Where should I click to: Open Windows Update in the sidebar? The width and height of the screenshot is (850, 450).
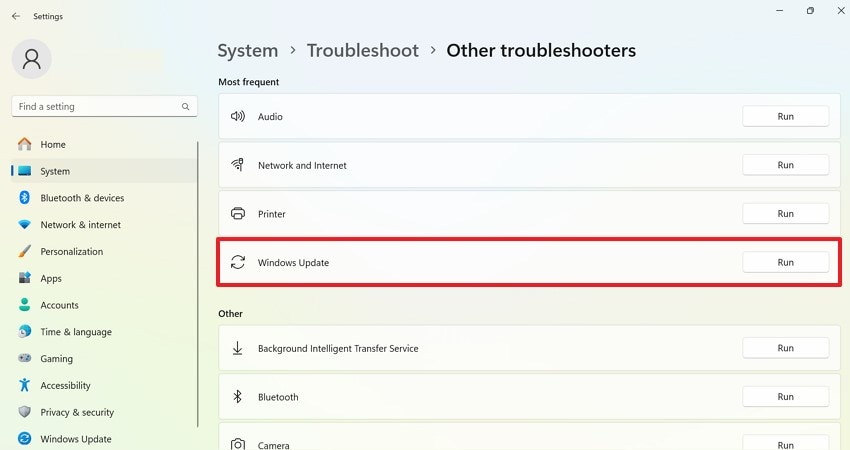[x=104, y=439]
